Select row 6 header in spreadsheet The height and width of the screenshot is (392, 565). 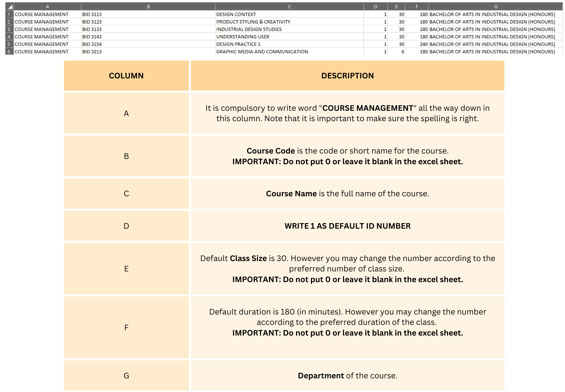tap(9, 51)
